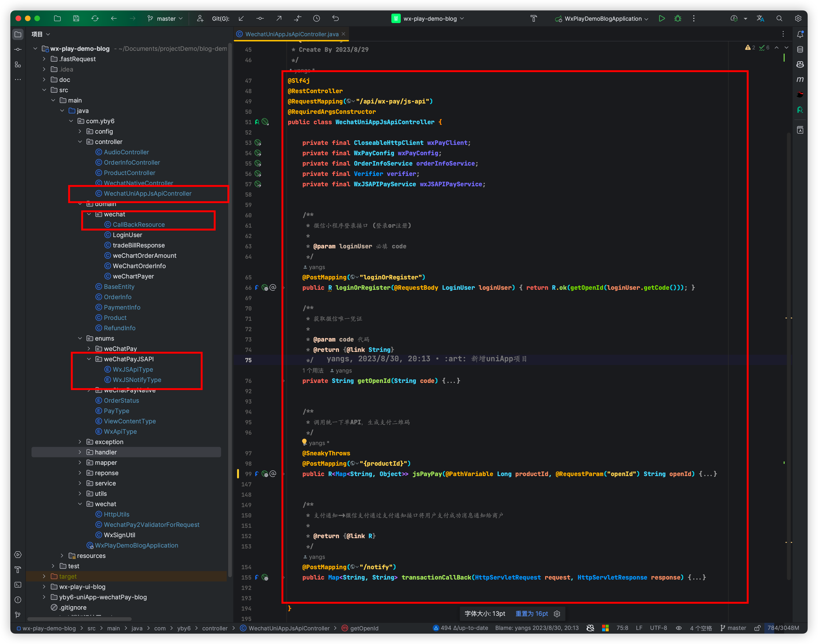Image resolution: width=818 pixels, height=644 pixels.
Task: Click the reset to 16pt link
Action: coord(532,613)
